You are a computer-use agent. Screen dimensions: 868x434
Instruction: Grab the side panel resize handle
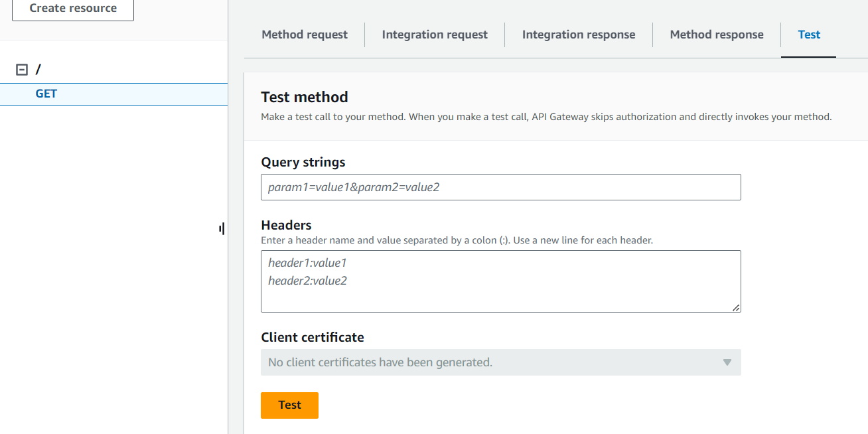[x=222, y=229]
